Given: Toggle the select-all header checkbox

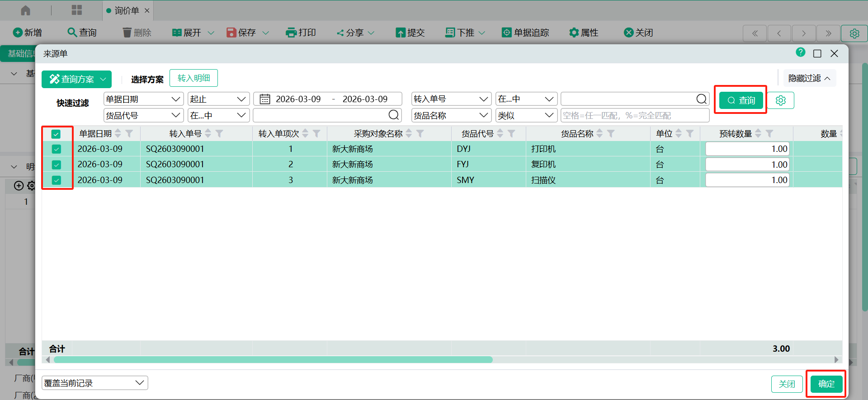Looking at the screenshot, I should [56, 134].
